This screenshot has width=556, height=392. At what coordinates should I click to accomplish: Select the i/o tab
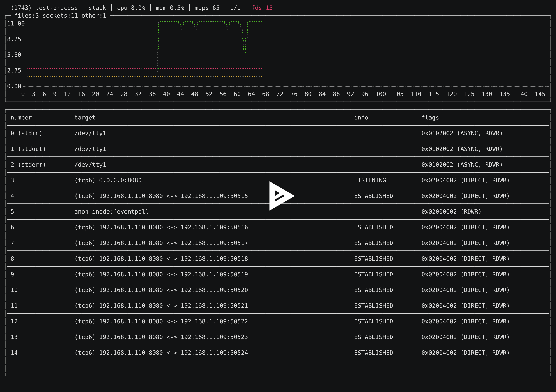pyautogui.click(x=235, y=8)
